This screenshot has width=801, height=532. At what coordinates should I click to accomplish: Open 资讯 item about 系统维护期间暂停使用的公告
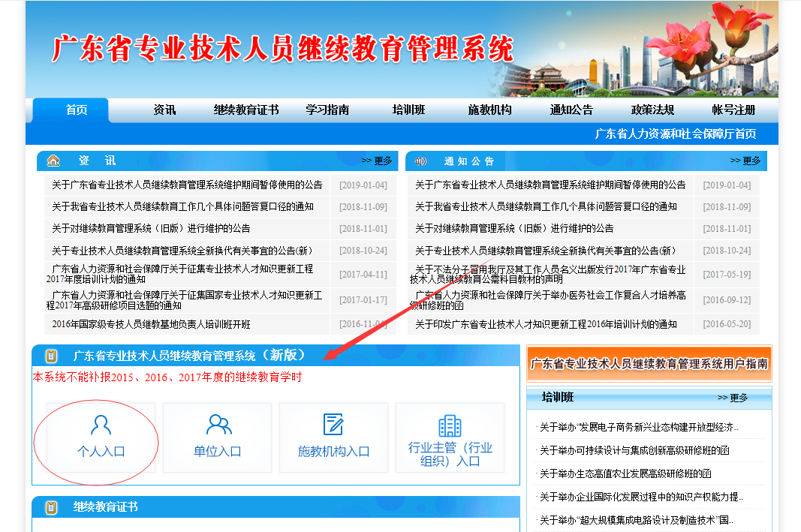point(187,185)
